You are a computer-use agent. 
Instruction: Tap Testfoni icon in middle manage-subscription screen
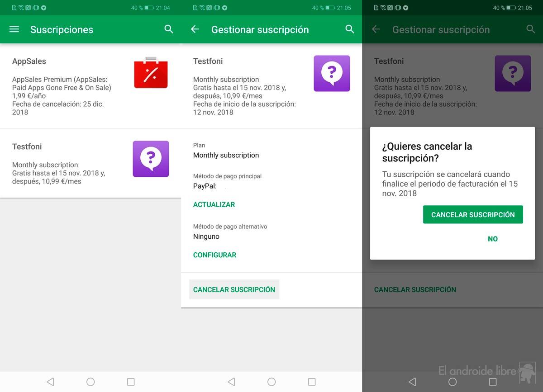332,73
